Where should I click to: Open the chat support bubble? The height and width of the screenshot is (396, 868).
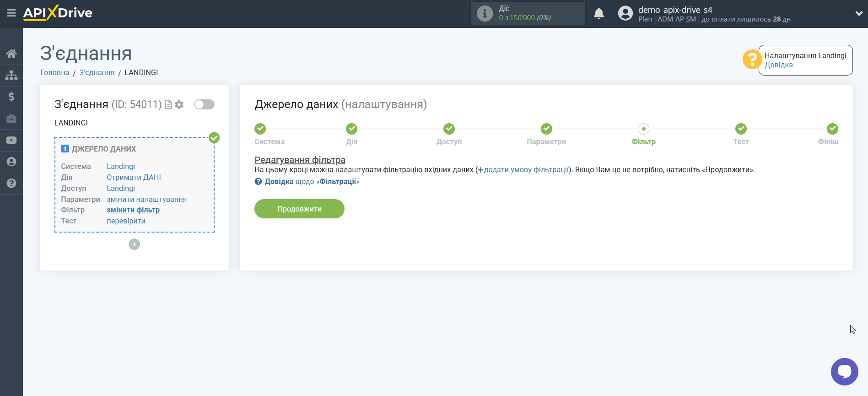tap(844, 371)
